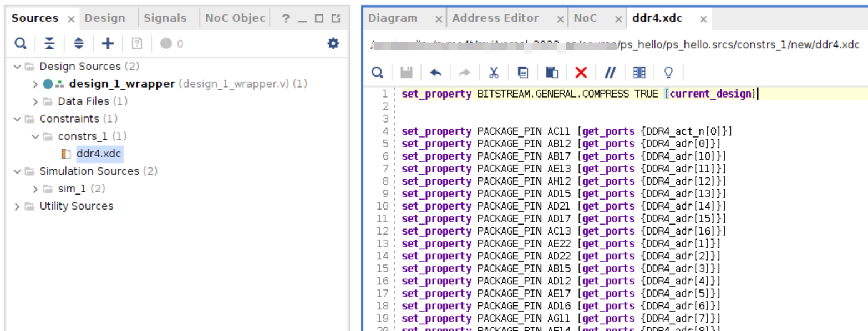The height and width of the screenshot is (331, 868).
Task: Collapse the Constraints folder
Action: 17,119
